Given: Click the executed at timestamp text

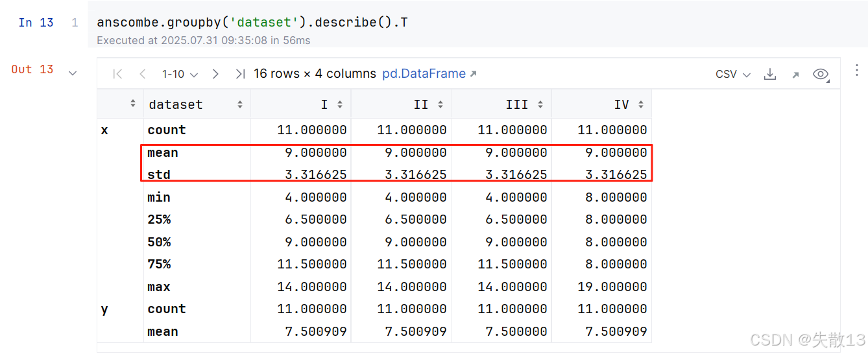Looking at the screenshot, I should pyautogui.click(x=204, y=40).
